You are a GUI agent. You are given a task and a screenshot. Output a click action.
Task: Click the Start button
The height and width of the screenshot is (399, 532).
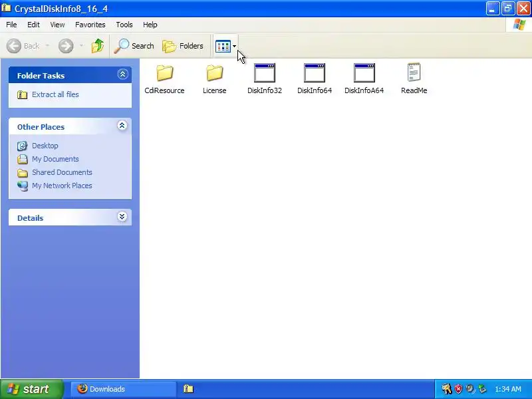tap(31, 389)
